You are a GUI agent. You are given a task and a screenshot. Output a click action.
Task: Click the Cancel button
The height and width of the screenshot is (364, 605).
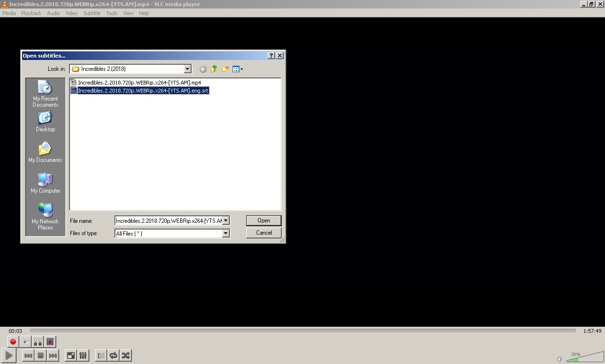click(264, 233)
